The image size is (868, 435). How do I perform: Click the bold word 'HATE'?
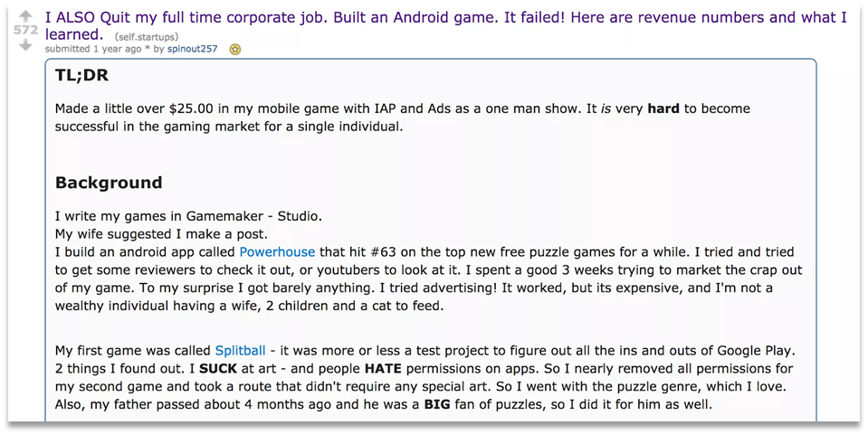pos(383,369)
